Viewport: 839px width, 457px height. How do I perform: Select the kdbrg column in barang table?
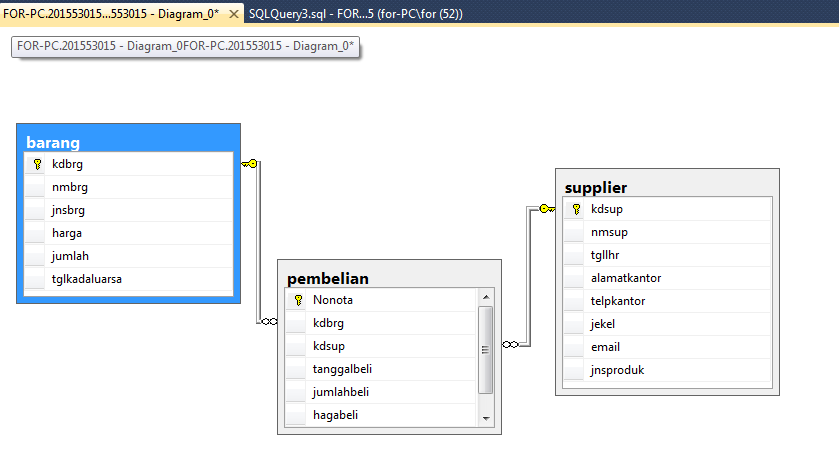(128, 164)
